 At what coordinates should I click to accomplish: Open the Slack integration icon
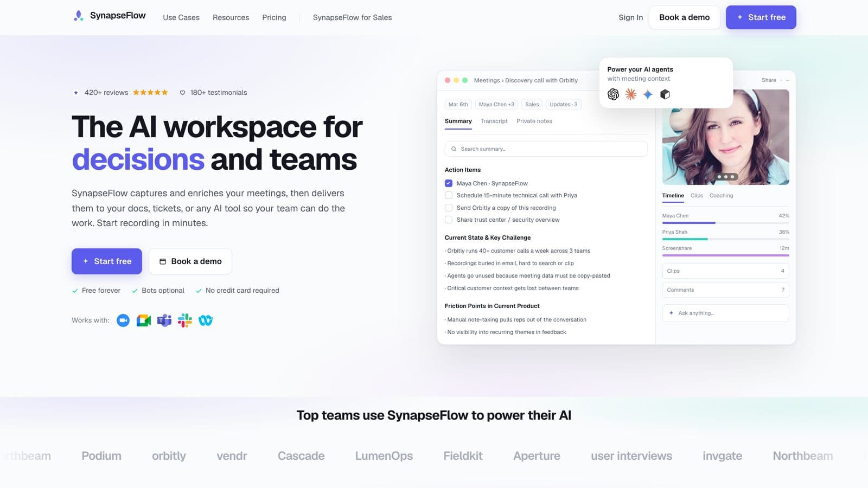tap(185, 320)
